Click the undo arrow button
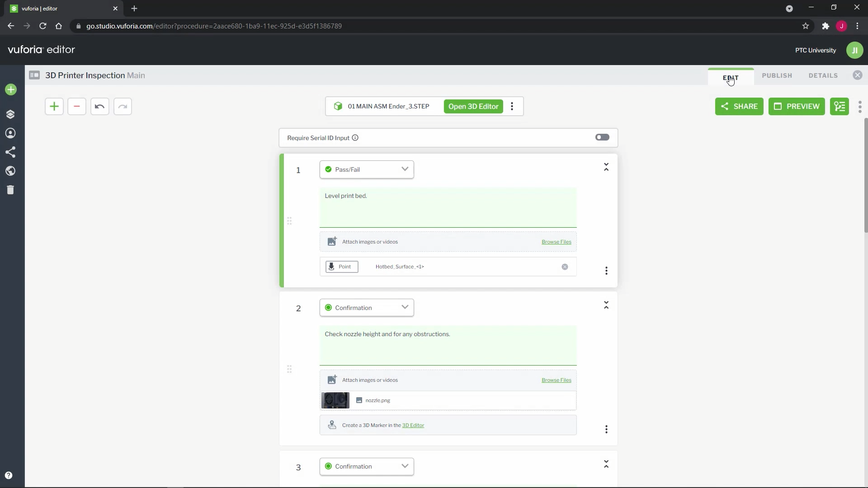 coord(99,107)
